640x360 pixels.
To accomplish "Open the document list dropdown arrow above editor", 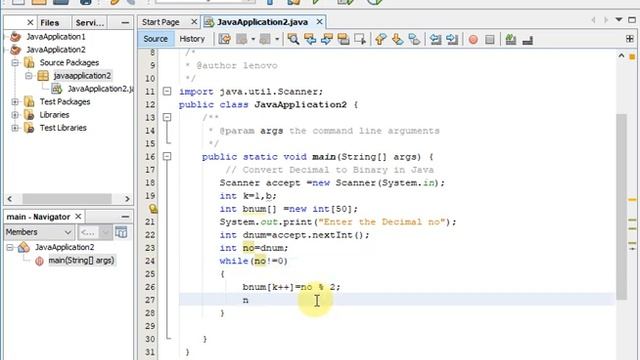I will click(619, 20).
